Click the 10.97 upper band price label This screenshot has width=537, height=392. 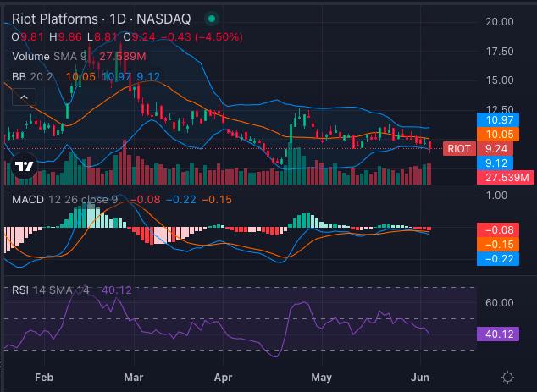(x=498, y=120)
